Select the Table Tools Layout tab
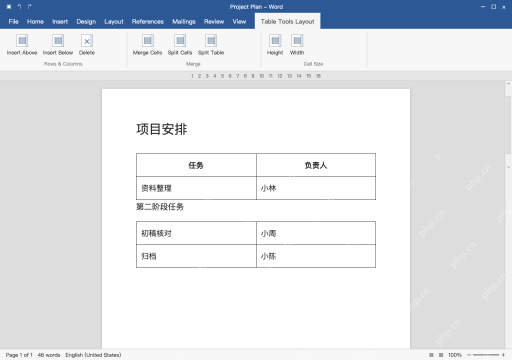Viewport: 512px width, 360px height. pos(287,22)
